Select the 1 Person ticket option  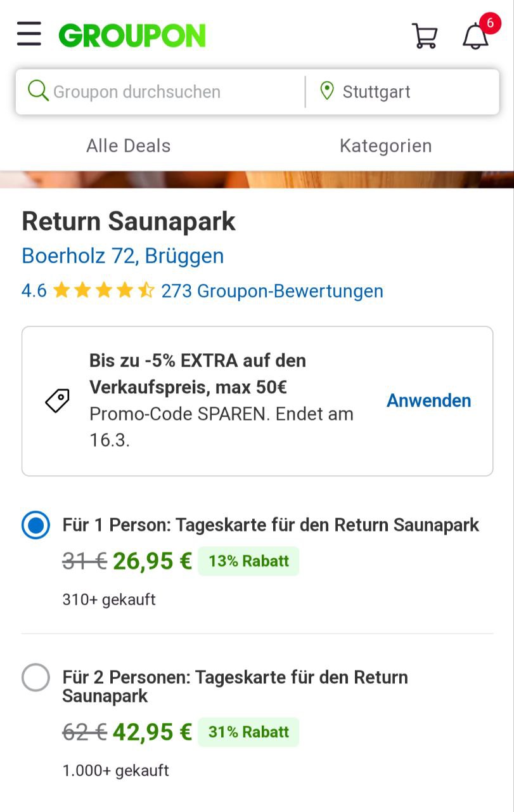(35, 525)
